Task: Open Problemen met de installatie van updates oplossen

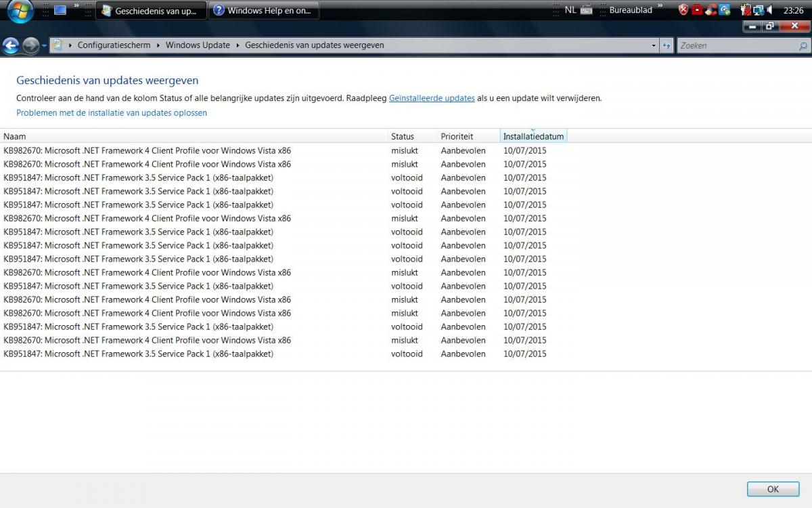Action: [x=112, y=113]
